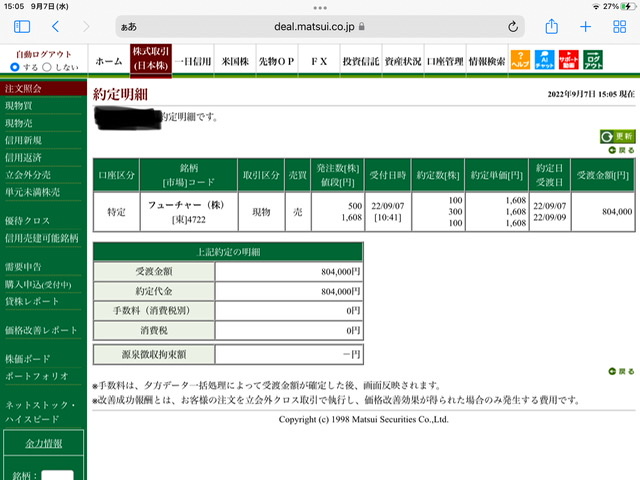This screenshot has height=480, width=640.
Task: Tap the ぁあ reader text button
Action: coord(129,27)
